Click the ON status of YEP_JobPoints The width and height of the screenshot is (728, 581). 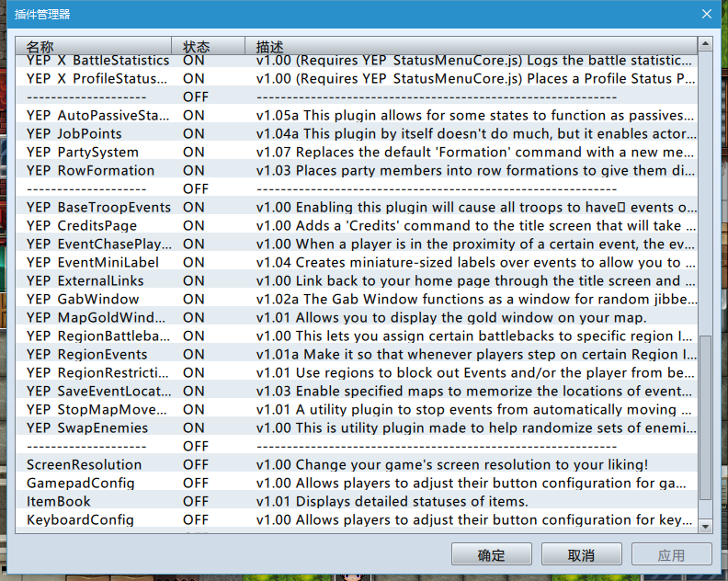pos(194,133)
